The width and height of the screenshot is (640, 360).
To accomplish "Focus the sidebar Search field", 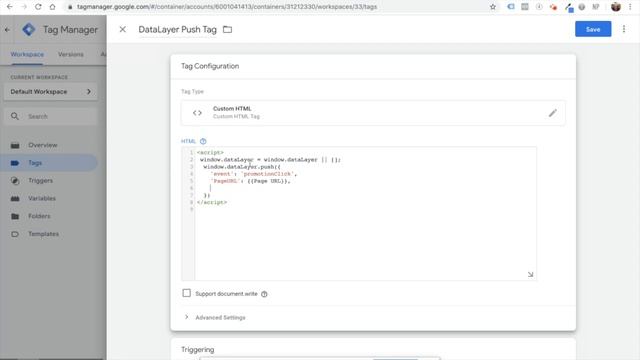I will tap(51, 116).
